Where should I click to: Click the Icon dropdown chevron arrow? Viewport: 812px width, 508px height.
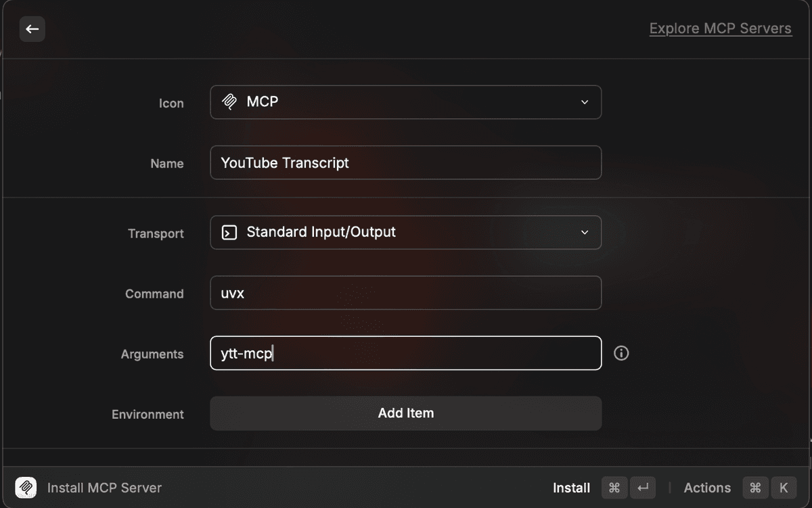[585, 102]
